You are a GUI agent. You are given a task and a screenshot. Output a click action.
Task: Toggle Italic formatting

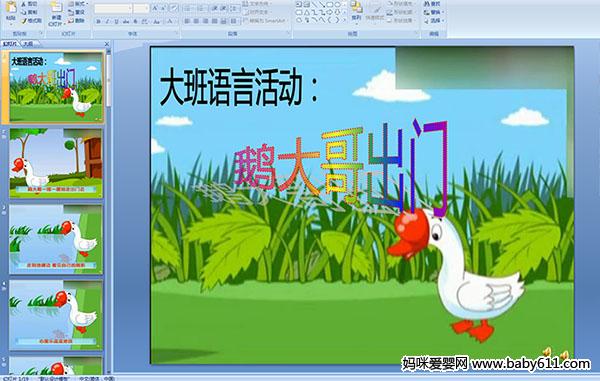pos(108,21)
